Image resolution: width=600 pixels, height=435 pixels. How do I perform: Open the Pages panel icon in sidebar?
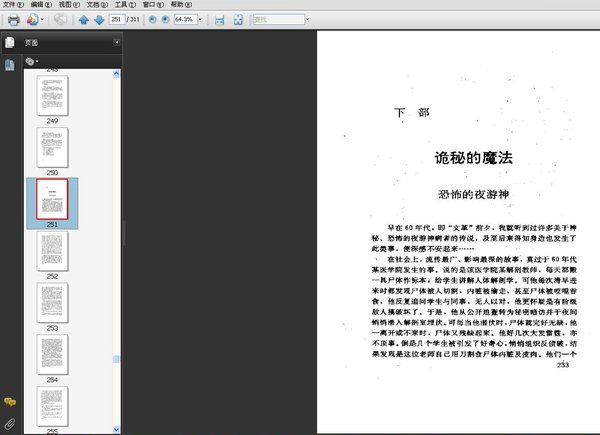pyautogui.click(x=10, y=43)
